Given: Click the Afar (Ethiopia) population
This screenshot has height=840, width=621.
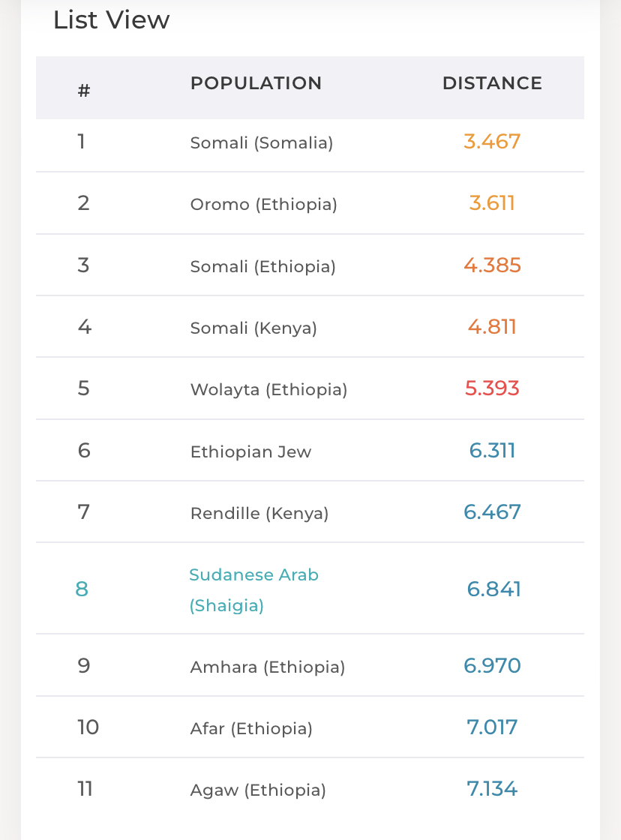Looking at the screenshot, I should coord(251,728).
